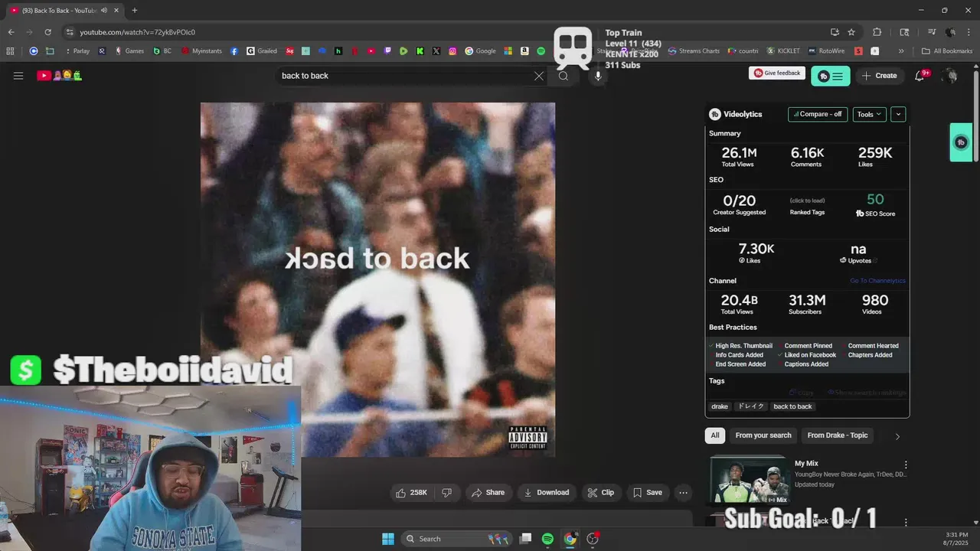This screenshot has height=551, width=980.
Task: Open the RotoWire bookmark
Action: (825, 51)
